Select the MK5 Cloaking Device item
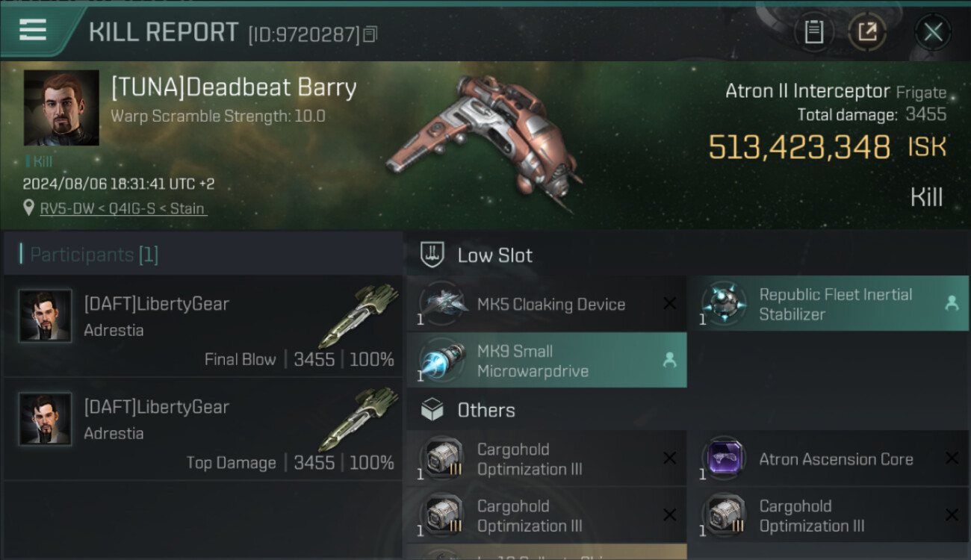 [547, 304]
